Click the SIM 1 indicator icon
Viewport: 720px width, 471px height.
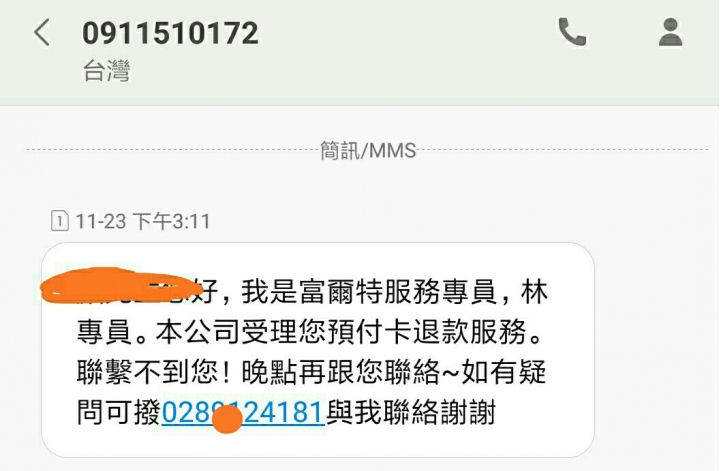tap(60, 221)
